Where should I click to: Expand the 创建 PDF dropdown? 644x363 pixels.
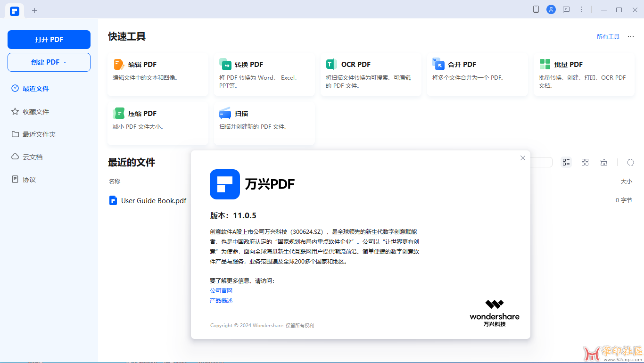click(49, 62)
